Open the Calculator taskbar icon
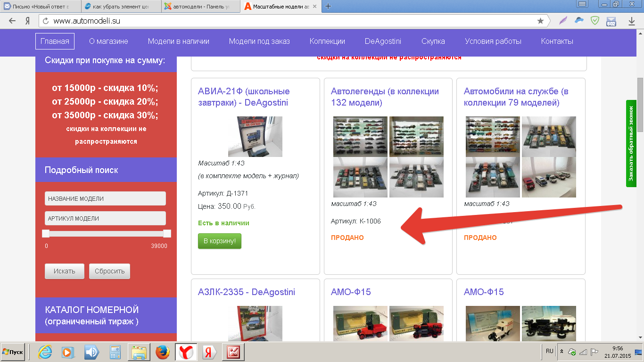Screen dimensions: 644x362 [x=115, y=352]
